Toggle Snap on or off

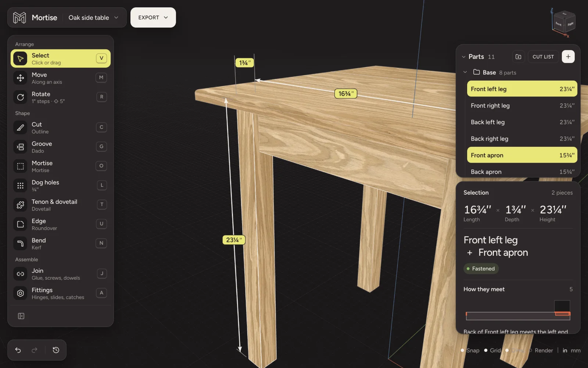pos(470,350)
